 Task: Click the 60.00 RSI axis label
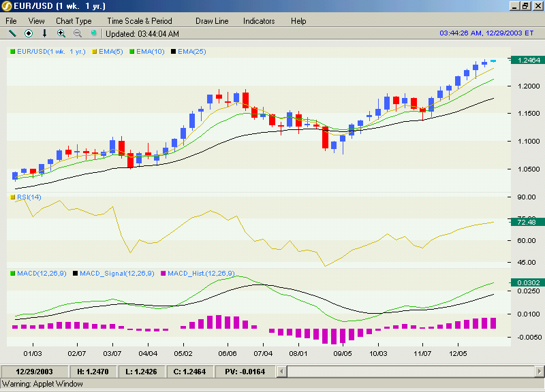pos(527,241)
